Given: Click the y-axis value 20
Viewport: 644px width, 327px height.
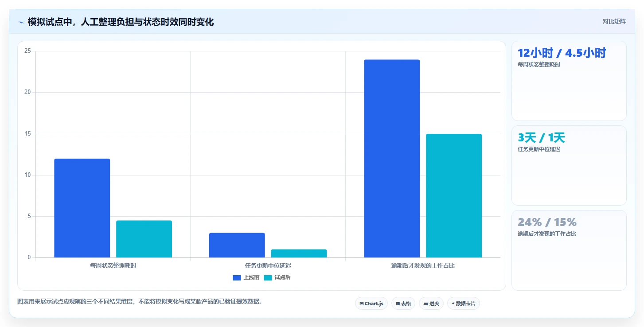Looking at the screenshot, I should [27, 92].
